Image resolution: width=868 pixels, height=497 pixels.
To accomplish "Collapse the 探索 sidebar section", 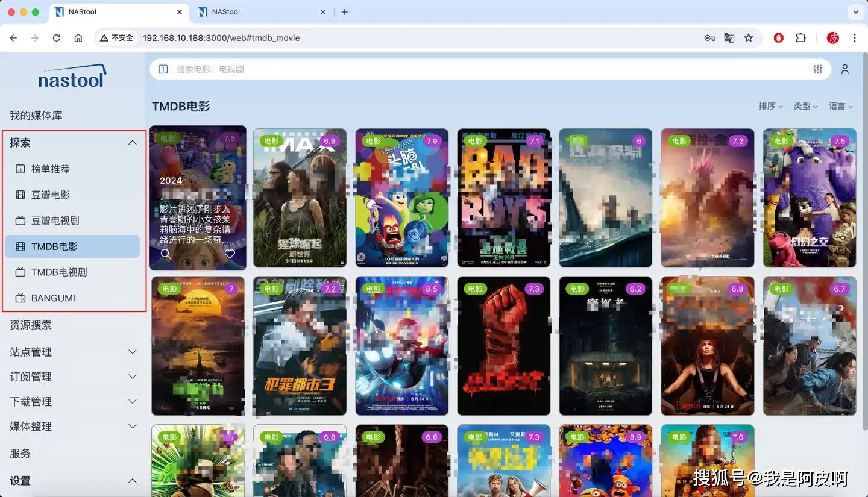I will coord(133,143).
